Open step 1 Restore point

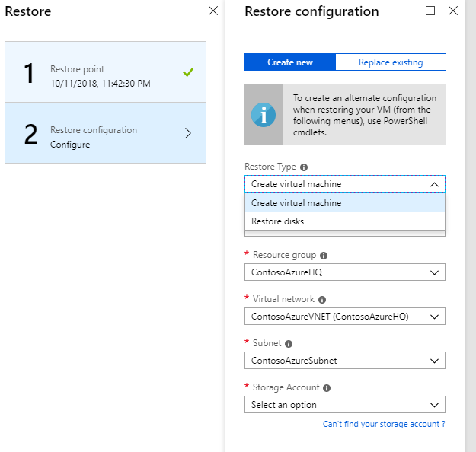(x=105, y=72)
